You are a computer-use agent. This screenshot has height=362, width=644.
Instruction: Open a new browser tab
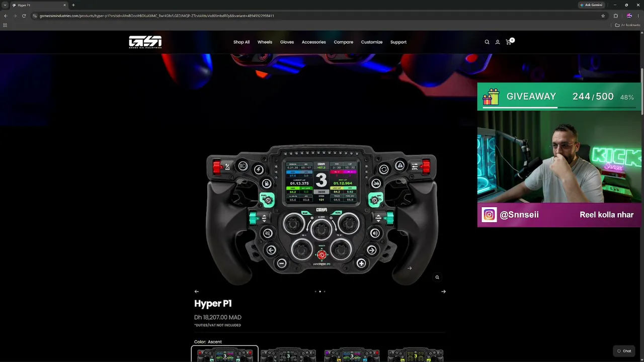coord(73,5)
